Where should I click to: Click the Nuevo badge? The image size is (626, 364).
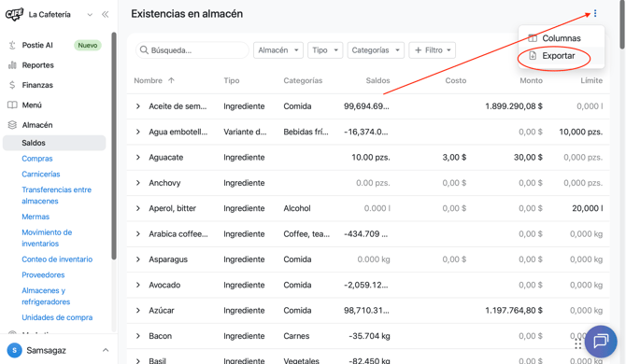tap(88, 45)
